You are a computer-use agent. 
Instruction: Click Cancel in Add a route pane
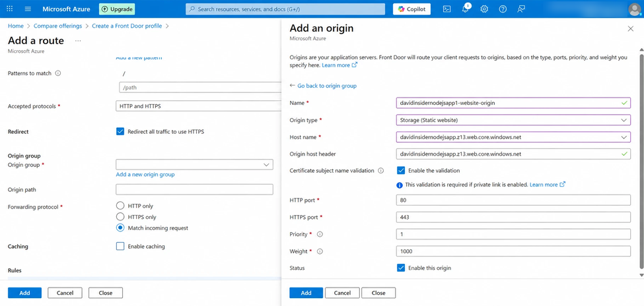65,293
